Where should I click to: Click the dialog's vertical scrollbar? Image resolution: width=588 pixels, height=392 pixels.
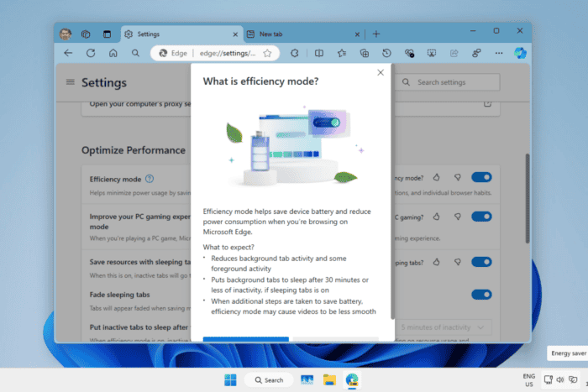(392, 191)
